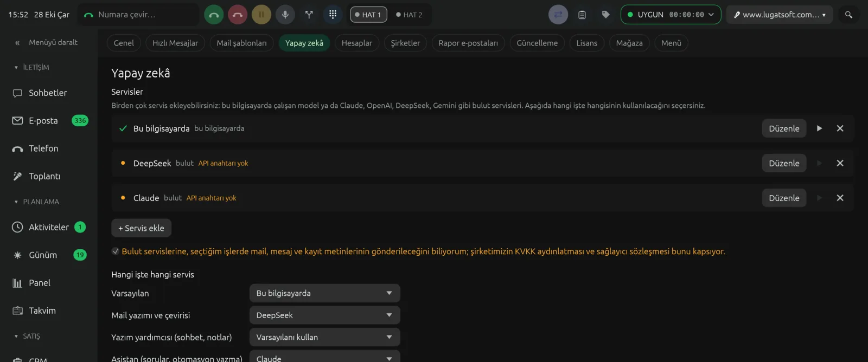Click the Claude 'API anahtarı yok' warning text
This screenshot has width=868, height=362.
[x=211, y=198]
